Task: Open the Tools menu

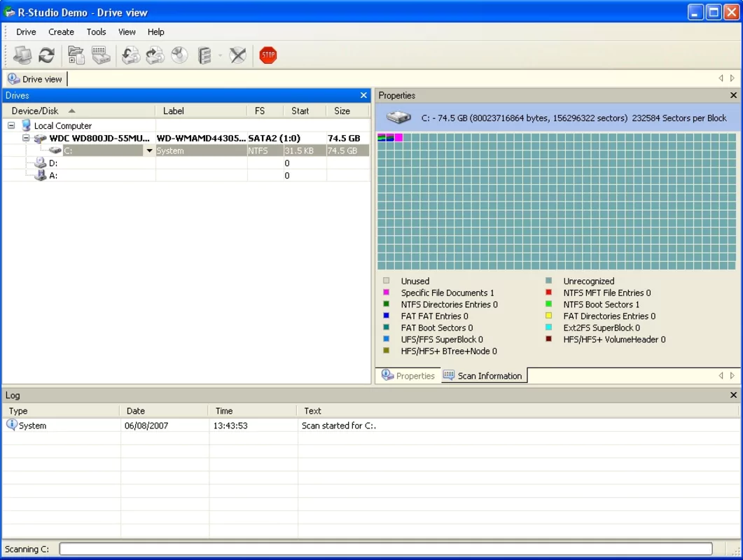Action: point(96,31)
